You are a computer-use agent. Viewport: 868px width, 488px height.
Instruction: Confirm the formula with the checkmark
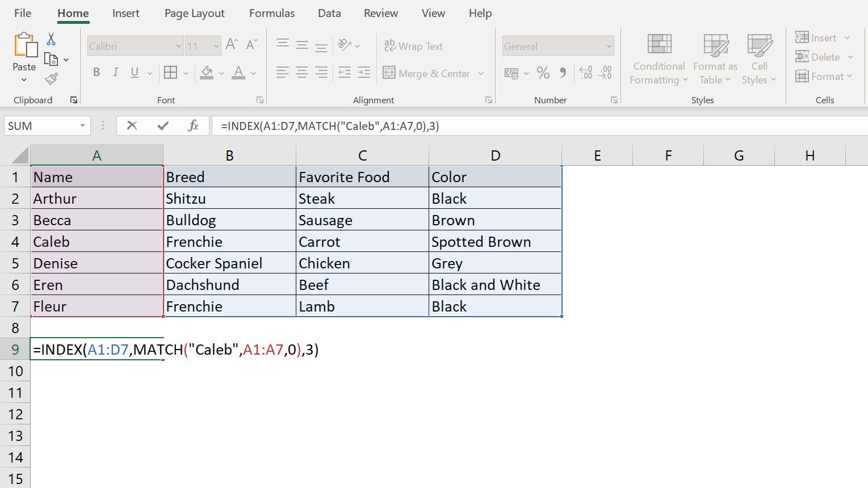point(163,125)
